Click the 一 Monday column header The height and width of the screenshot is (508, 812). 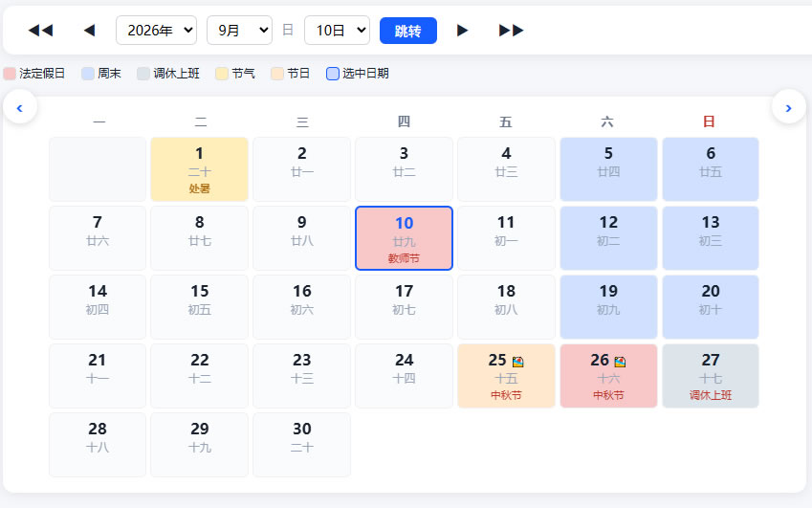(99, 121)
